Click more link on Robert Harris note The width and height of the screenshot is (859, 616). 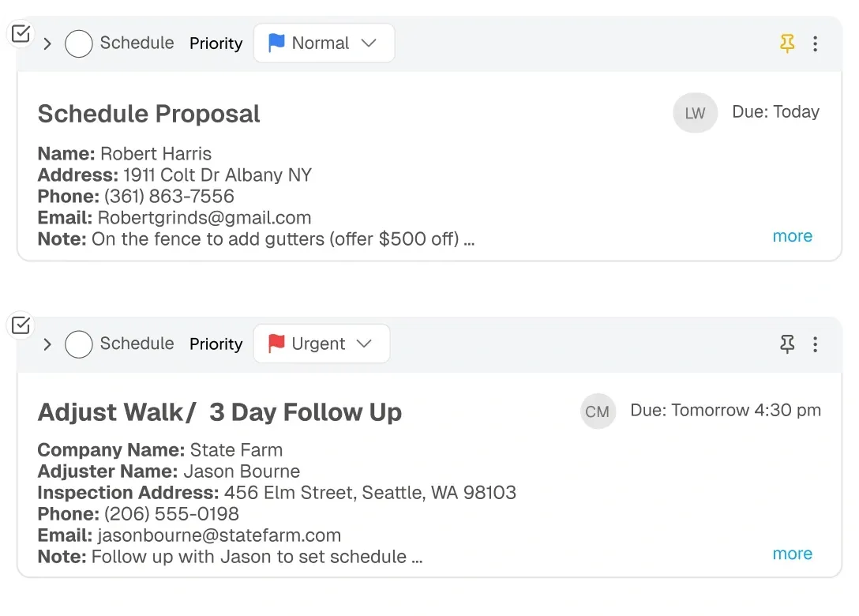click(792, 236)
